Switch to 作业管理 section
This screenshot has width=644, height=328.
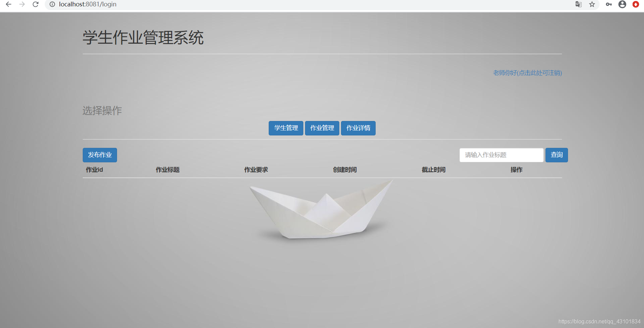(x=322, y=128)
